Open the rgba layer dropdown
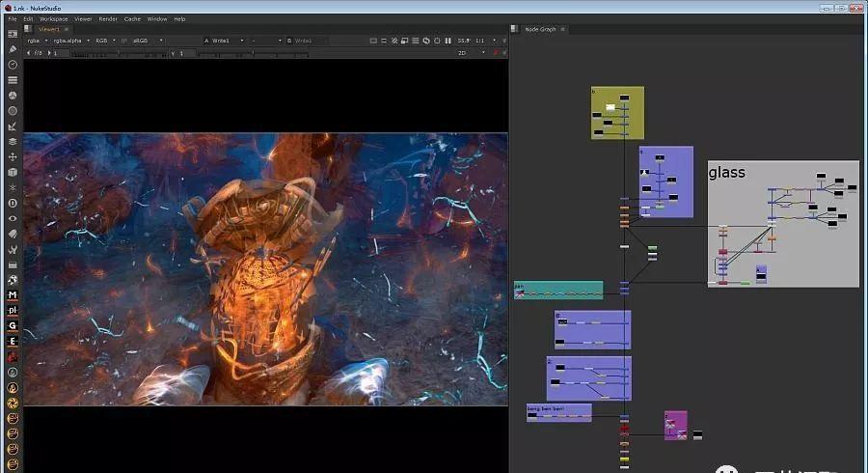The image size is (868, 473). (x=37, y=41)
